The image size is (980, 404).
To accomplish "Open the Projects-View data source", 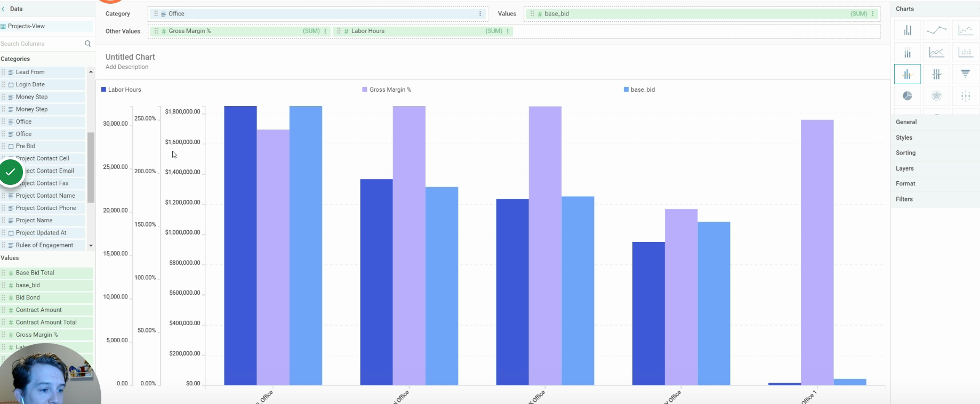I will pos(47,26).
